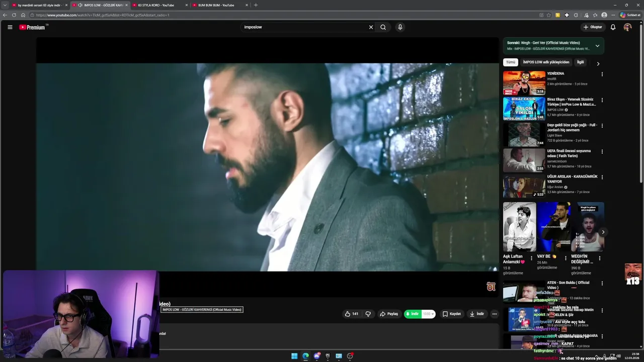Clear the search box text
Image resolution: width=644 pixels, height=362 pixels.
coord(371,27)
